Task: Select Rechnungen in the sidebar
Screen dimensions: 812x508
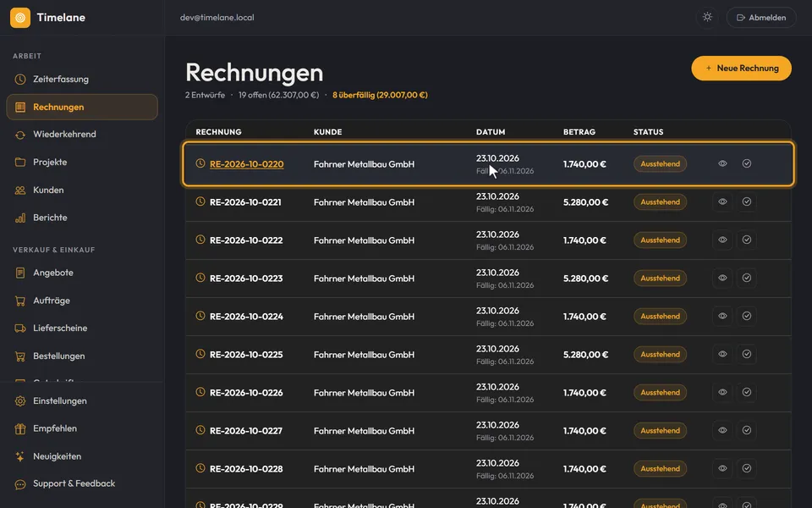Action: 82,108
